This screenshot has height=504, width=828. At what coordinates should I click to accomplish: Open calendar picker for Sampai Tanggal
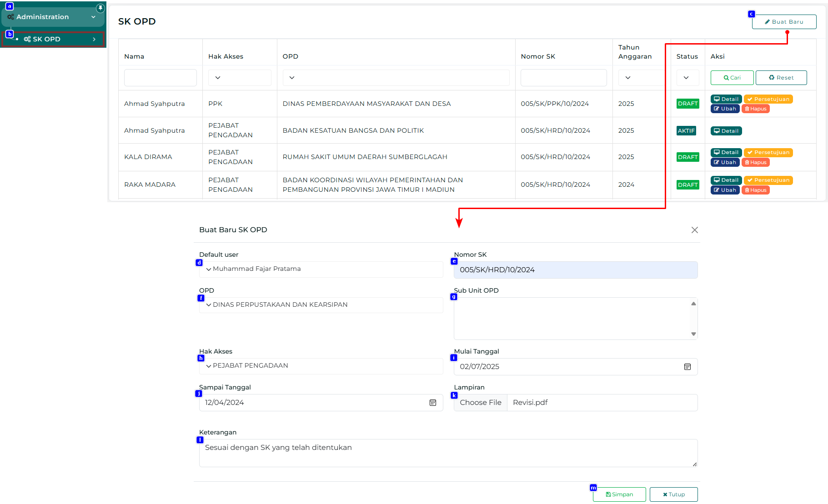coord(432,403)
